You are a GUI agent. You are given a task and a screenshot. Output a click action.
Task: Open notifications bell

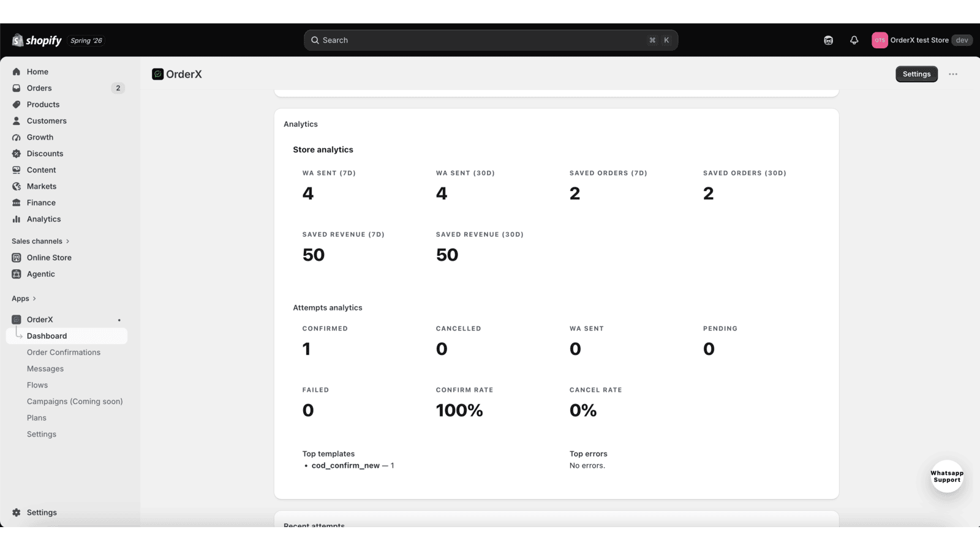click(854, 40)
